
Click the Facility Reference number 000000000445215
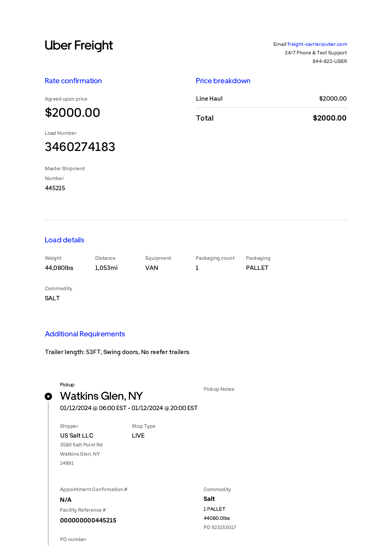(x=88, y=520)
